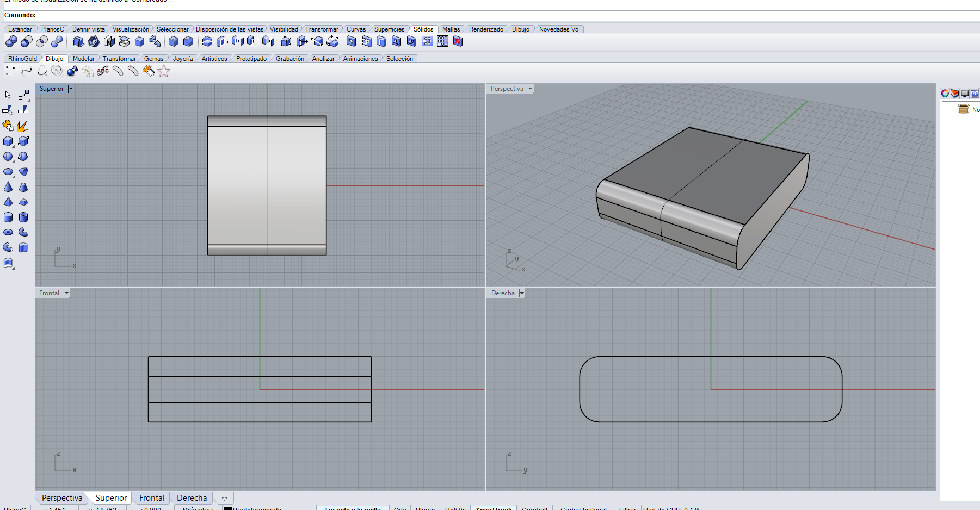
Task: Toggle Forzado a la rejilla snap
Action: coord(353,508)
